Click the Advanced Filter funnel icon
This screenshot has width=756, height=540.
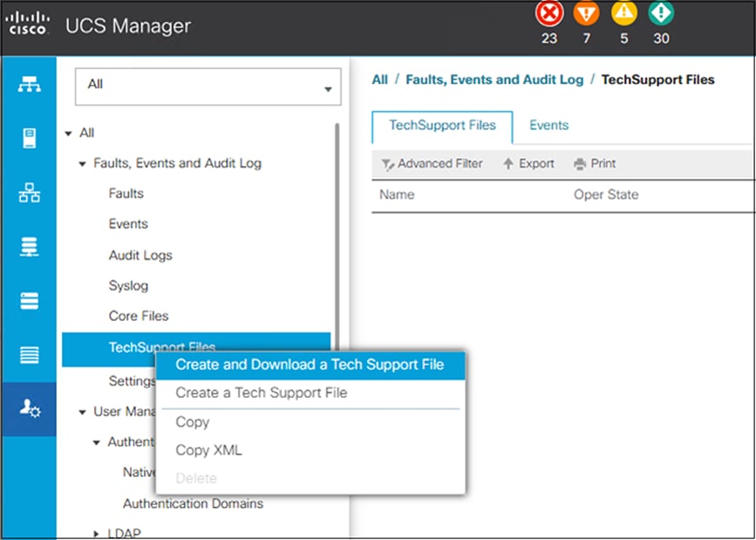coord(388,165)
